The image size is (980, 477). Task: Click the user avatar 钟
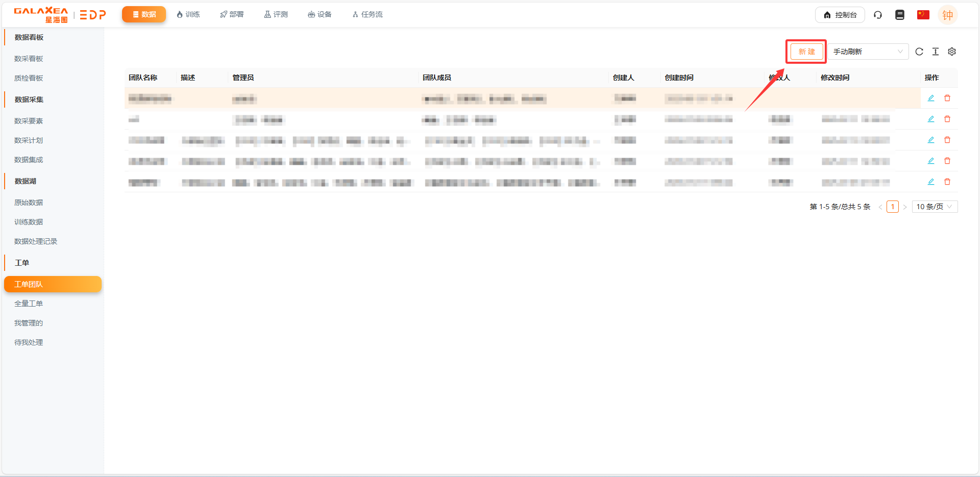[x=947, y=15]
